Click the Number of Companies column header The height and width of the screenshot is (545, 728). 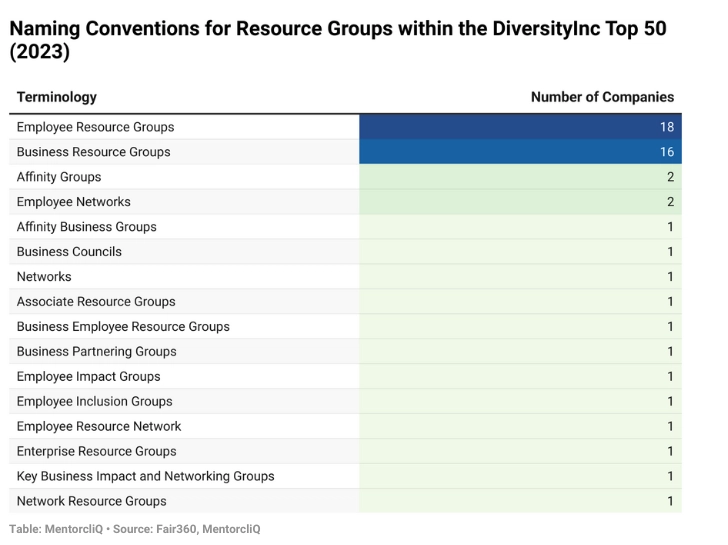pos(602,97)
